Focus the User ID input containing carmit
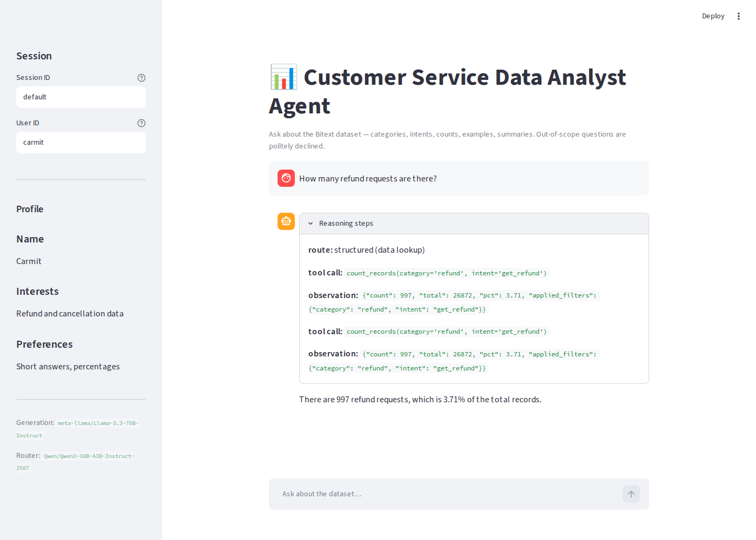 point(81,143)
